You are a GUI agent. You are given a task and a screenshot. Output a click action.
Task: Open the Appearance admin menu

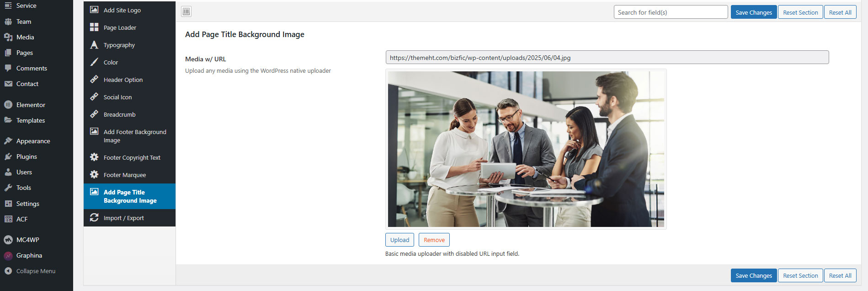33,141
